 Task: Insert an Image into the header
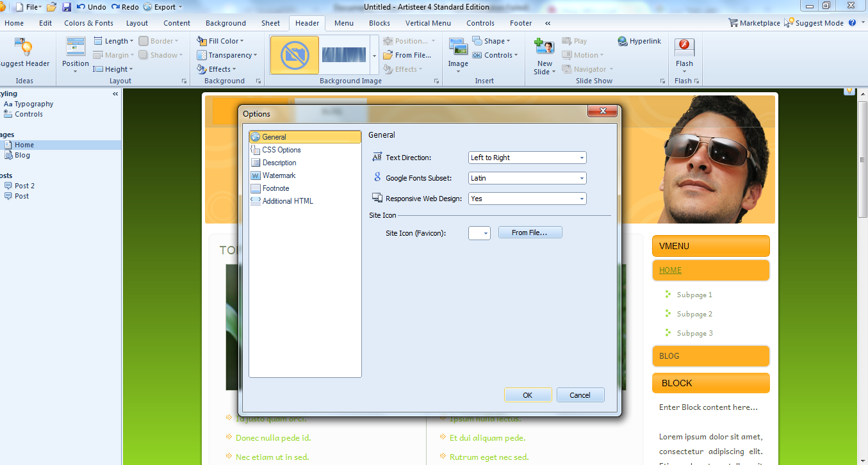pos(458,55)
